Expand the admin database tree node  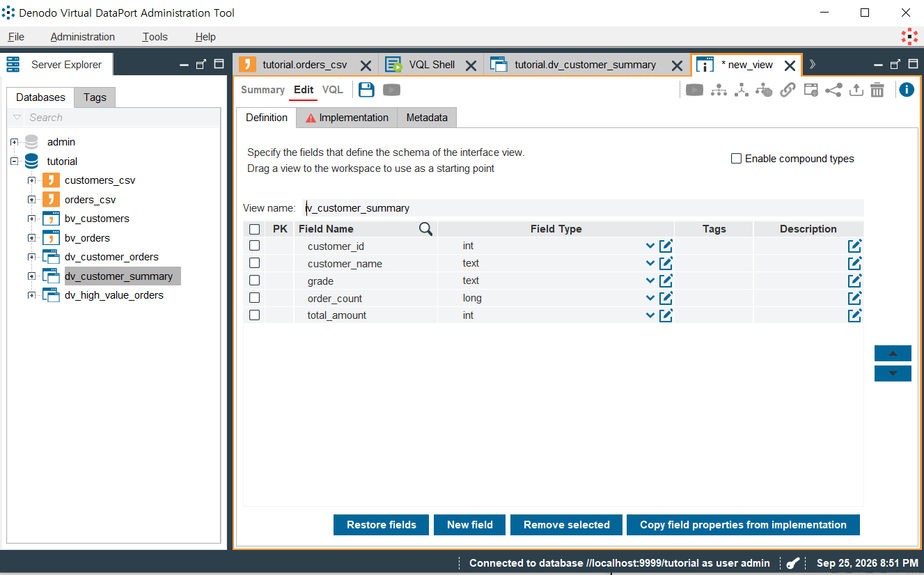click(x=14, y=142)
